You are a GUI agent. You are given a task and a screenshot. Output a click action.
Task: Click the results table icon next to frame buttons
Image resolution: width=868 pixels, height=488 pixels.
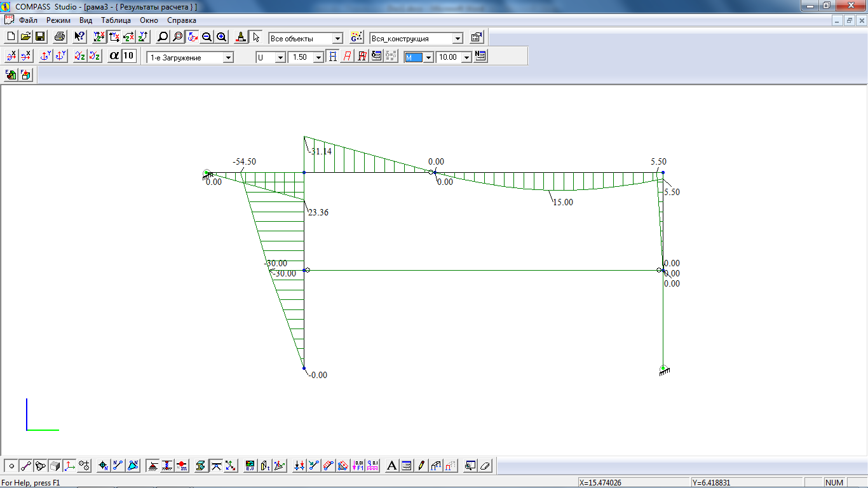[x=376, y=56]
